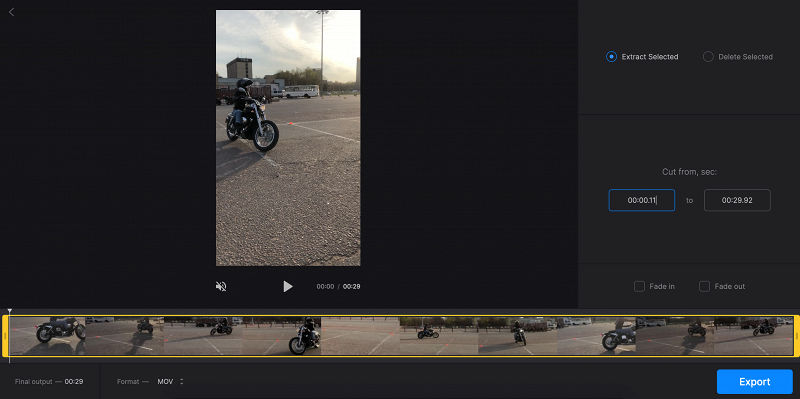Open the MOV format dropdown
800x399 pixels.
[170, 381]
